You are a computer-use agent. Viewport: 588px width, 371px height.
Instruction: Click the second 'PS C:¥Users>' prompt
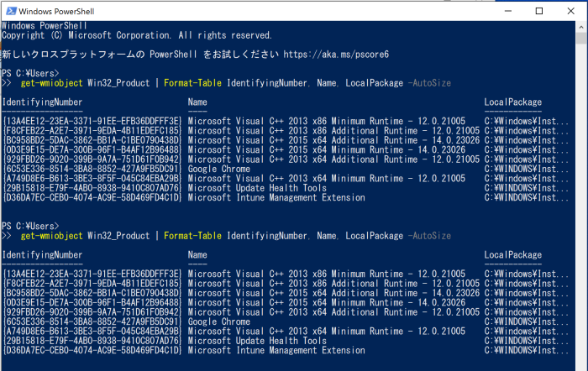(30, 226)
